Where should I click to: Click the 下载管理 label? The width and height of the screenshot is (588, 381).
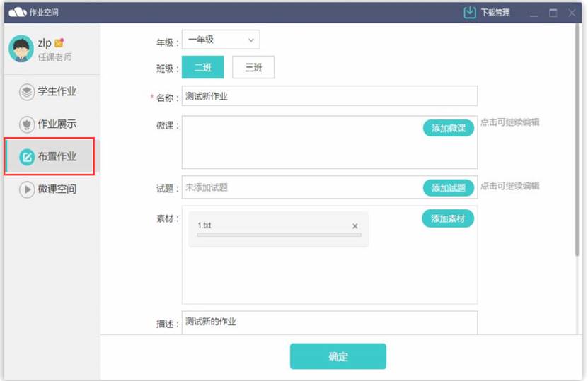point(495,13)
